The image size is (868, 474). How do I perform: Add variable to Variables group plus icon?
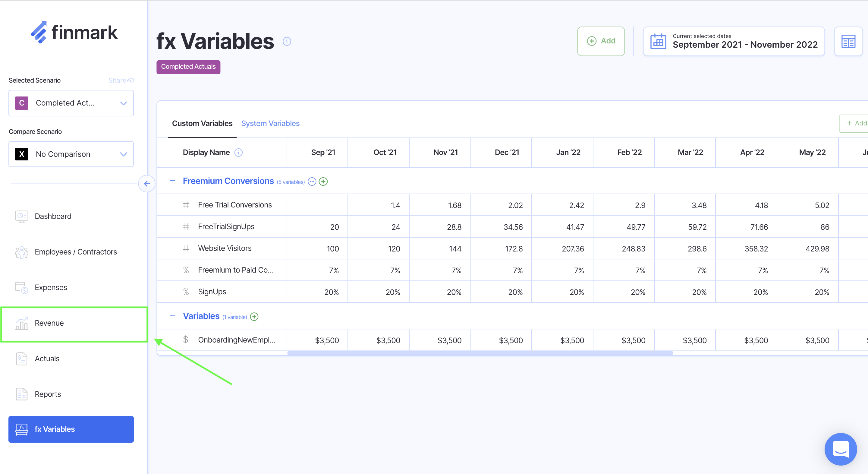254,317
